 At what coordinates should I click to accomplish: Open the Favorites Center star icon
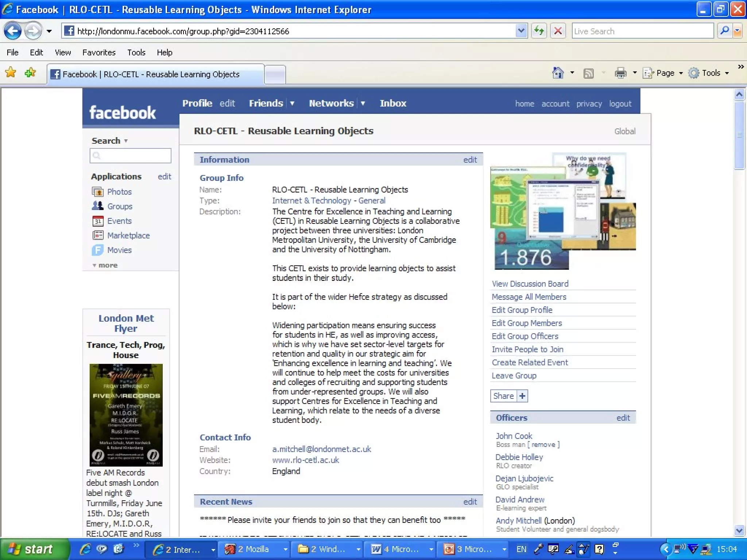[11, 73]
